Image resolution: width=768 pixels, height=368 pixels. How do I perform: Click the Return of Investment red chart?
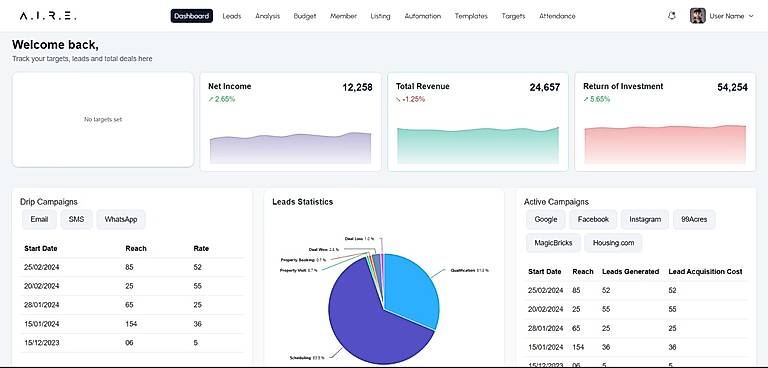coord(665,145)
